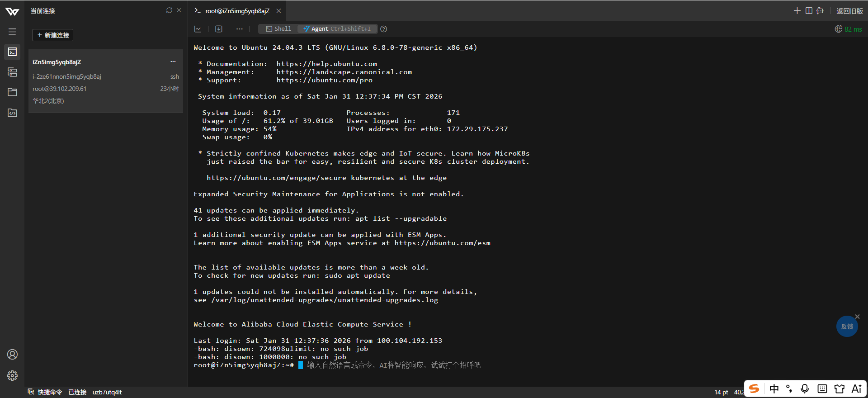This screenshot has width=868, height=398.
Task: Open the 反馈 feedback button
Action: pos(847,327)
